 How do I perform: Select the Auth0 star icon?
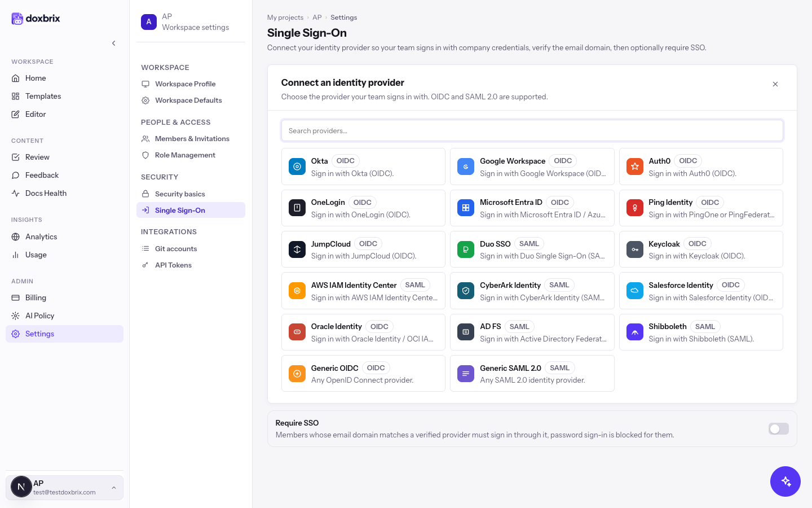point(635,167)
